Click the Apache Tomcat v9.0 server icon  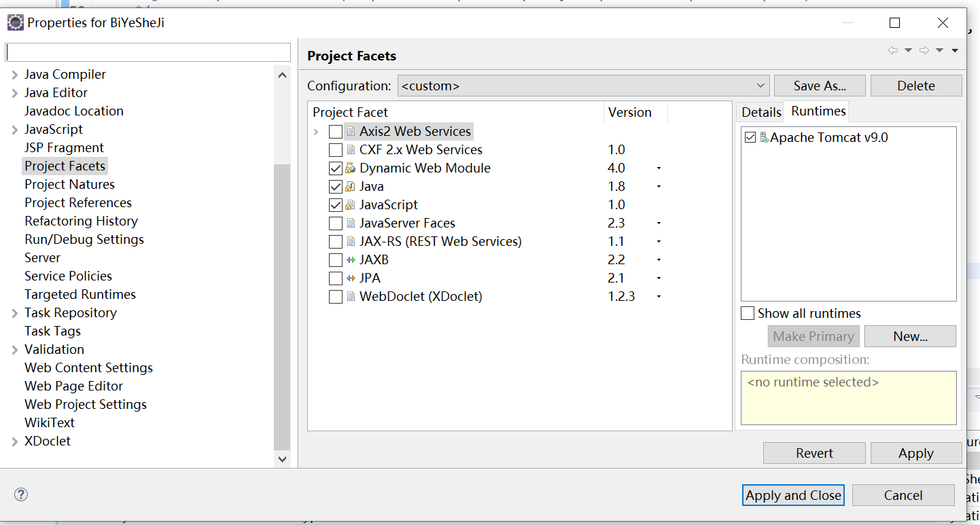(764, 137)
